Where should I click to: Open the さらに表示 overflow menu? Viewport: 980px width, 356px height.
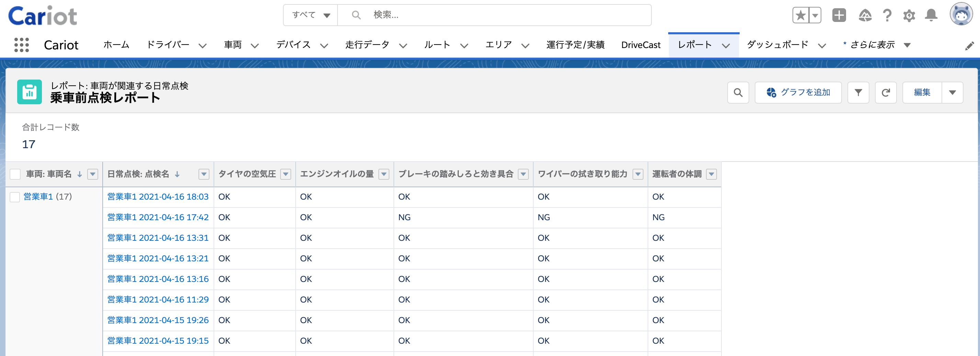(877, 45)
